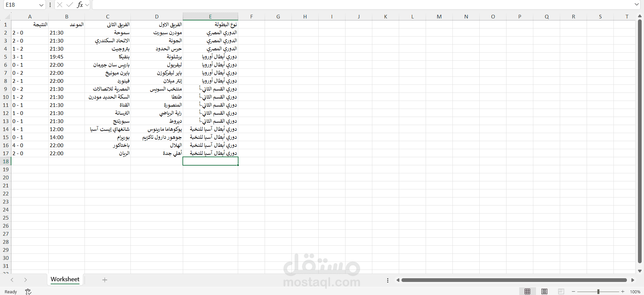The height and width of the screenshot is (295, 644).
Task: Select row 1 header
Action: 5,24
